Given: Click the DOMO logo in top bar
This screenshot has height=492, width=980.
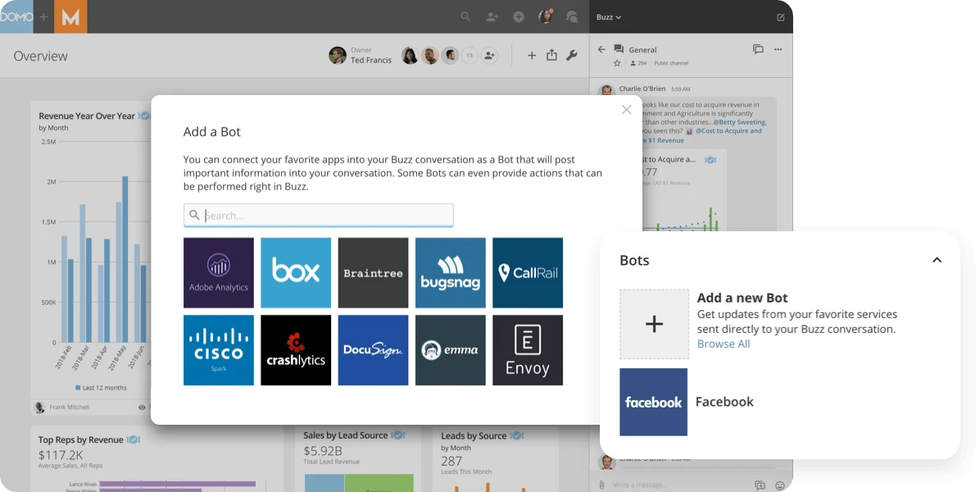Looking at the screenshot, I should pos(16,16).
